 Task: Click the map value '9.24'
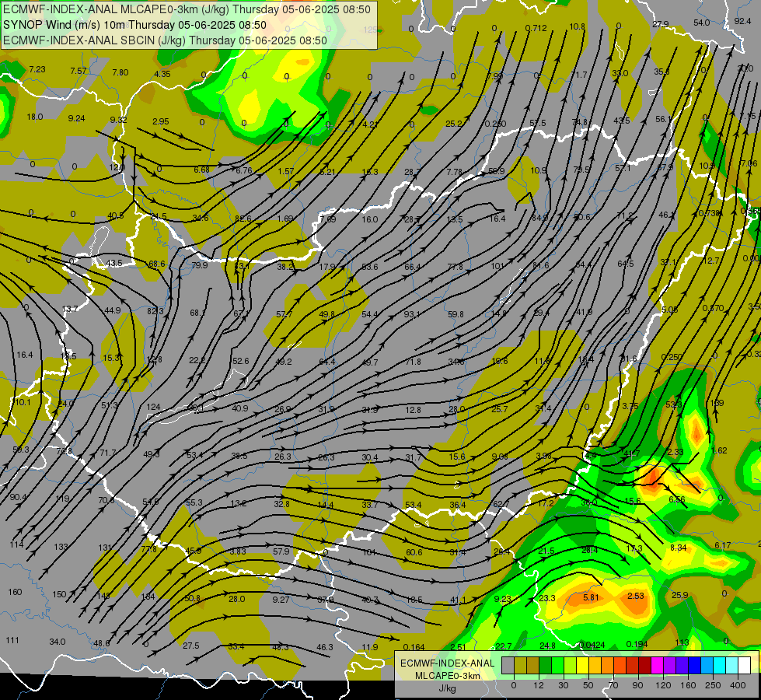[x=77, y=118]
